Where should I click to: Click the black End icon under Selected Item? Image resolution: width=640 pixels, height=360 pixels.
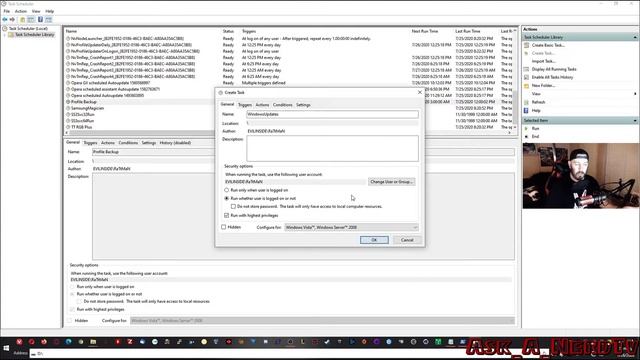[527, 137]
